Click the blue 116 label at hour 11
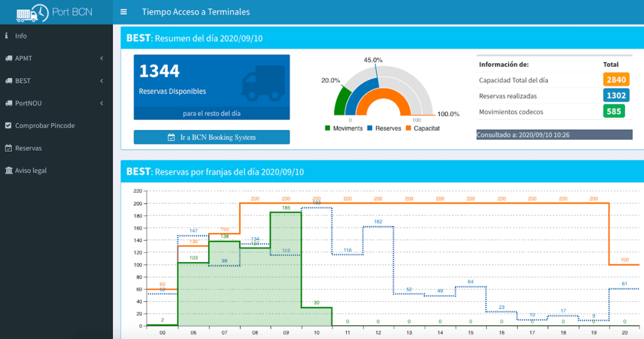The image size is (644, 339). [x=347, y=250]
